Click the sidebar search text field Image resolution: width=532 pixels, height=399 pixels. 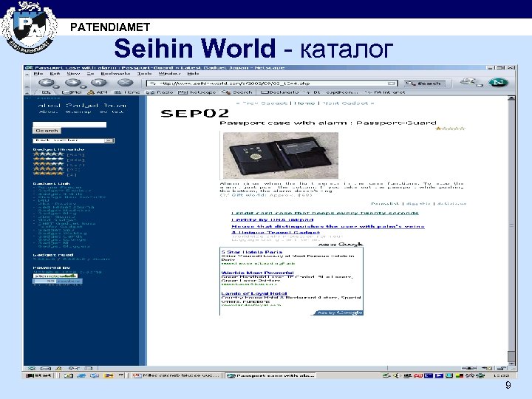point(69,123)
